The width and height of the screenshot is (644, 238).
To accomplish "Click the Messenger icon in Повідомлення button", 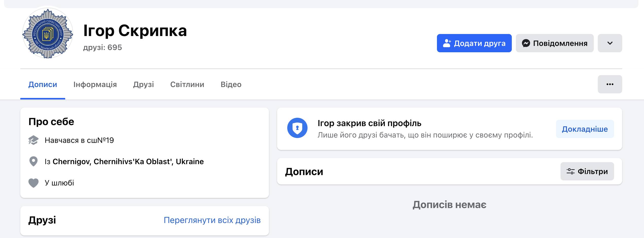I will tap(526, 43).
